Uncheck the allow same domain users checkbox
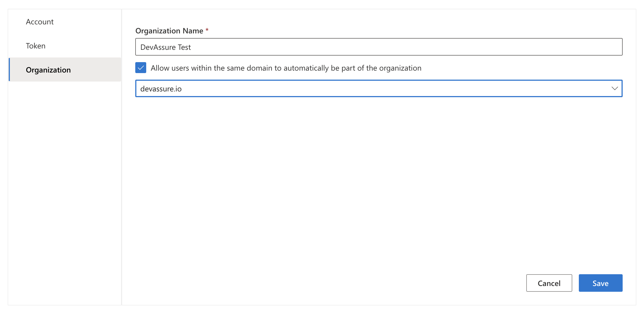This screenshot has height=312, width=644. coord(141,68)
